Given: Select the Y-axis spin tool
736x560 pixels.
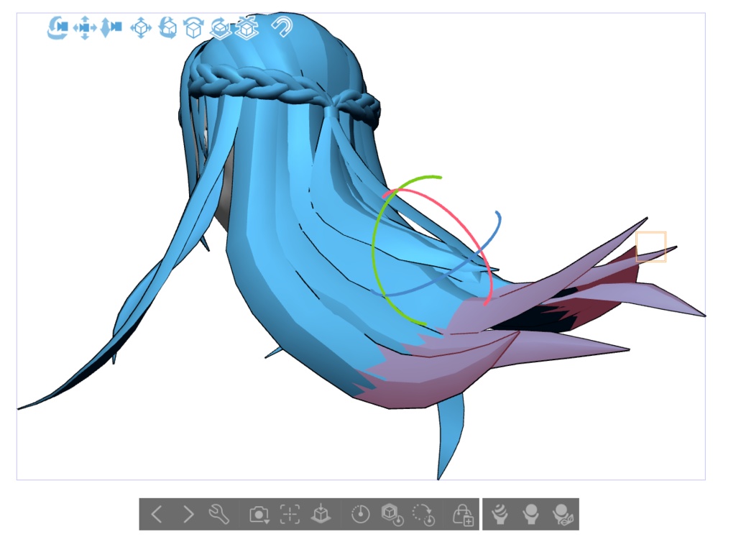Looking at the screenshot, I should 193,27.
